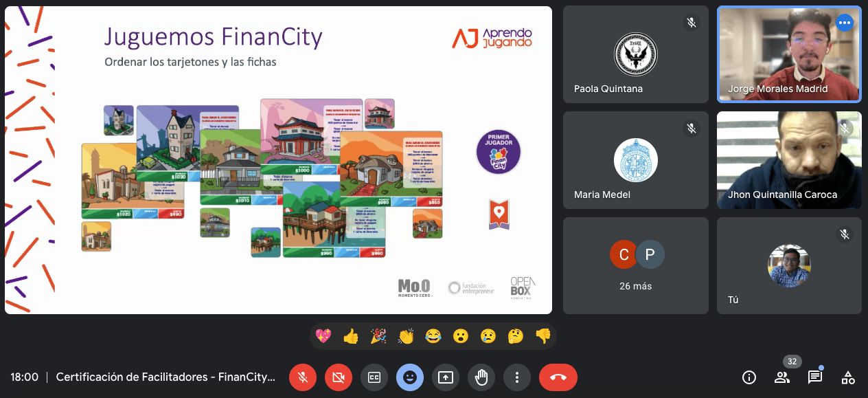Viewport: 868px width, 398px height.
Task: Click the shared FinanCity presentation slide
Action: point(279,160)
